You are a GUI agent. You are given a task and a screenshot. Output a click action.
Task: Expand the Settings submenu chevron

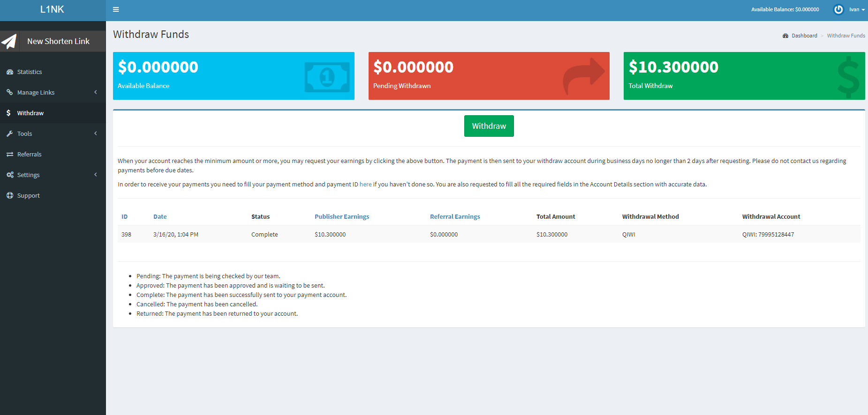(x=96, y=175)
